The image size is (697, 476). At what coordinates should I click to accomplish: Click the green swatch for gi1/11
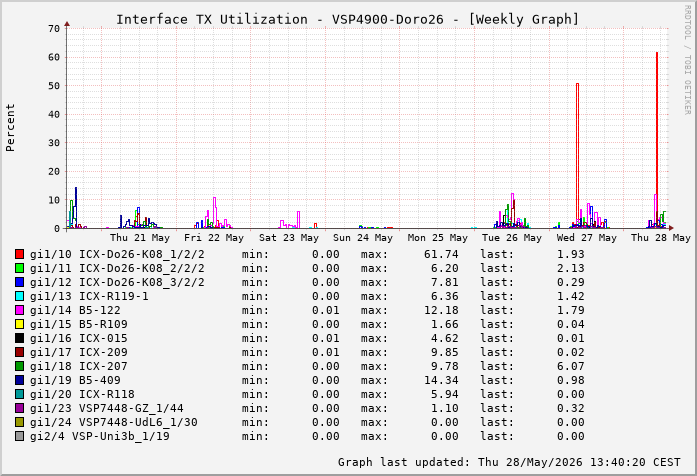pyautogui.click(x=19, y=268)
